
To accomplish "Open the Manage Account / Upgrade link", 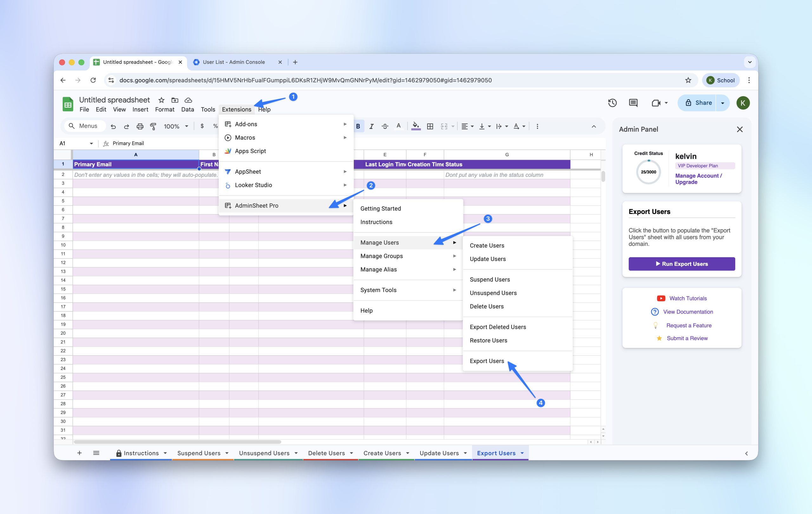I will 698,179.
